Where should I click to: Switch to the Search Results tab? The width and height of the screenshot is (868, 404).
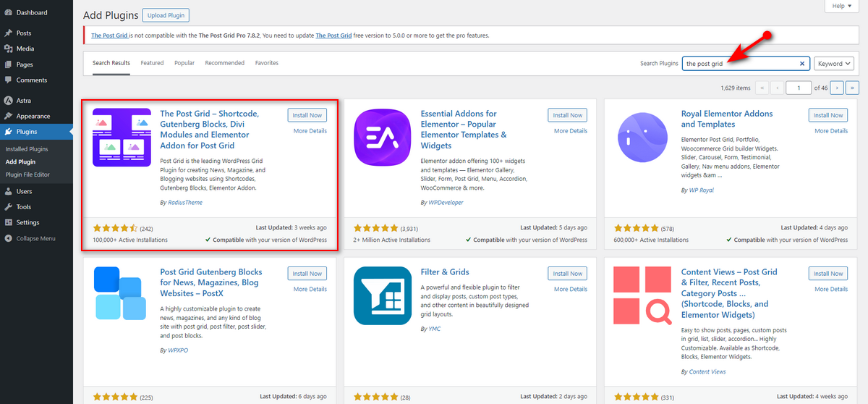[x=111, y=63]
